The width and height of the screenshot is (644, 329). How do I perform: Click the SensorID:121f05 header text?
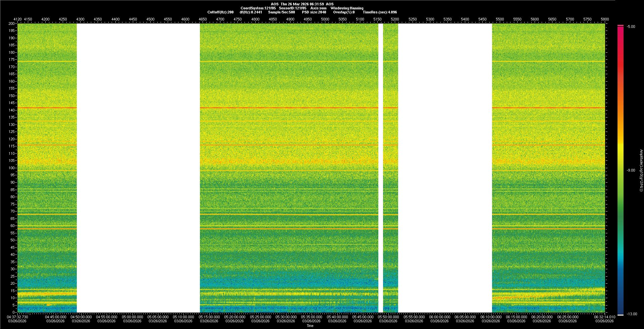[292, 8]
